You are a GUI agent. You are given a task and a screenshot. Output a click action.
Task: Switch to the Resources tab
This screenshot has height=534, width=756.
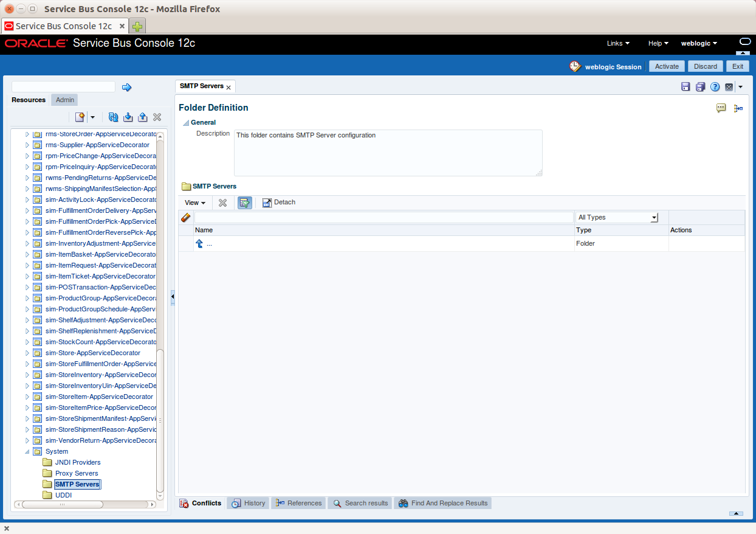(x=29, y=100)
